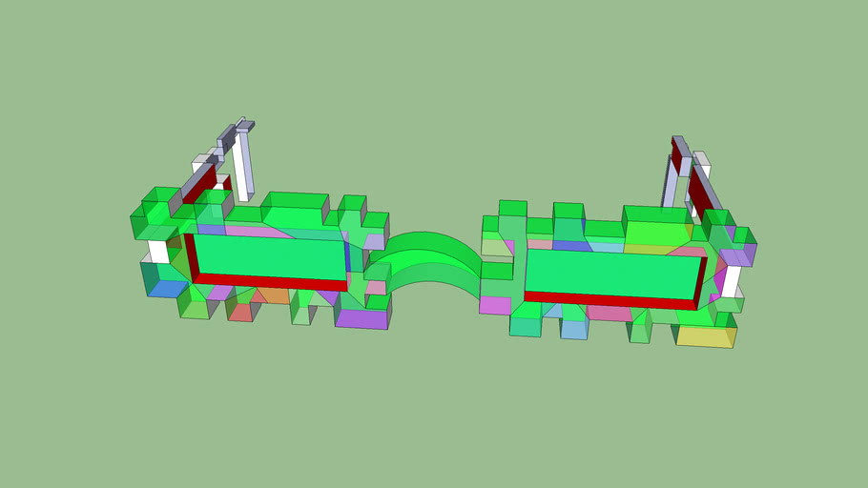The height and width of the screenshot is (488, 868).
Task: Click the orange block under left lens
Action: click(275, 295)
